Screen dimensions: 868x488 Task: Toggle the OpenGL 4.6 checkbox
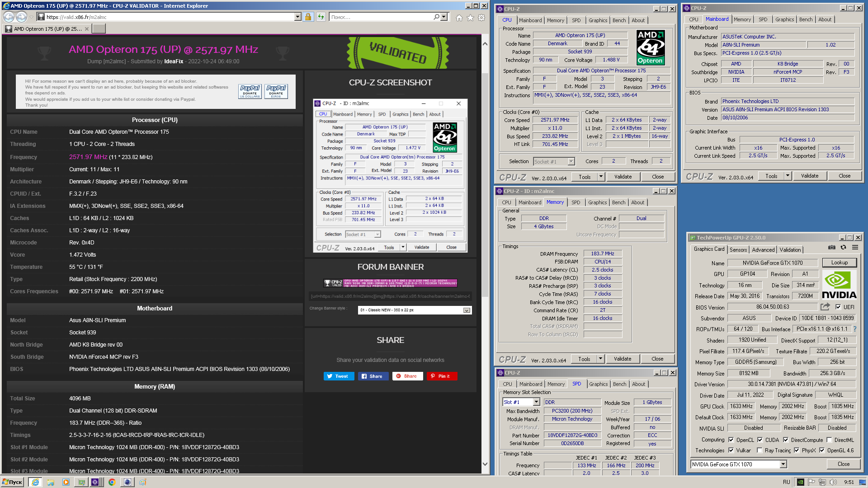pyautogui.click(x=822, y=450)
